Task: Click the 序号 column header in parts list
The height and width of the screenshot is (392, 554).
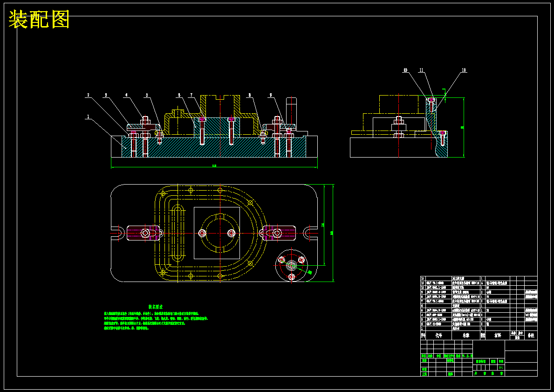Action: click(423, 336)
